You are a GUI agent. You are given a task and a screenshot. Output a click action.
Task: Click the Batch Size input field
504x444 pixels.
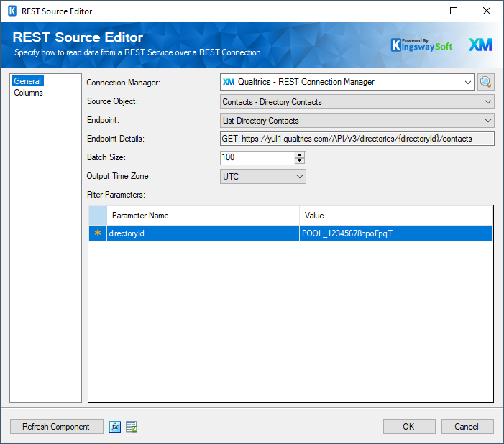[257, 157]
